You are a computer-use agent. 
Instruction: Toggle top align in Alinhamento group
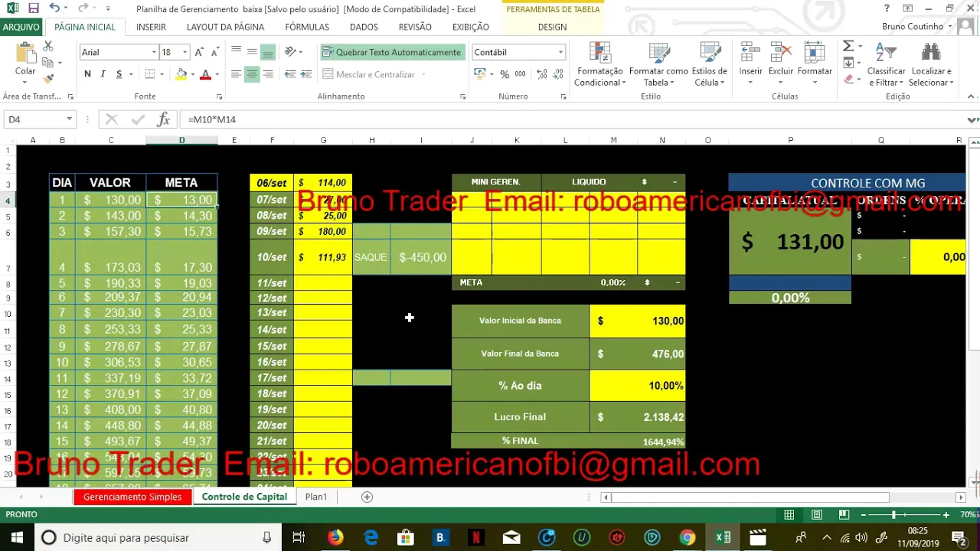[x=236, y=52]
